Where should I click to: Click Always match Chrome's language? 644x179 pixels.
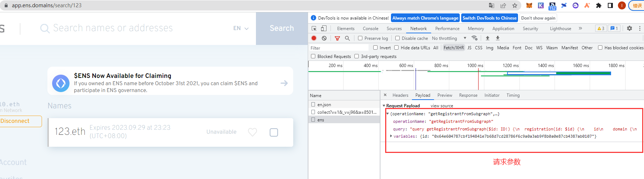[425, 18]
